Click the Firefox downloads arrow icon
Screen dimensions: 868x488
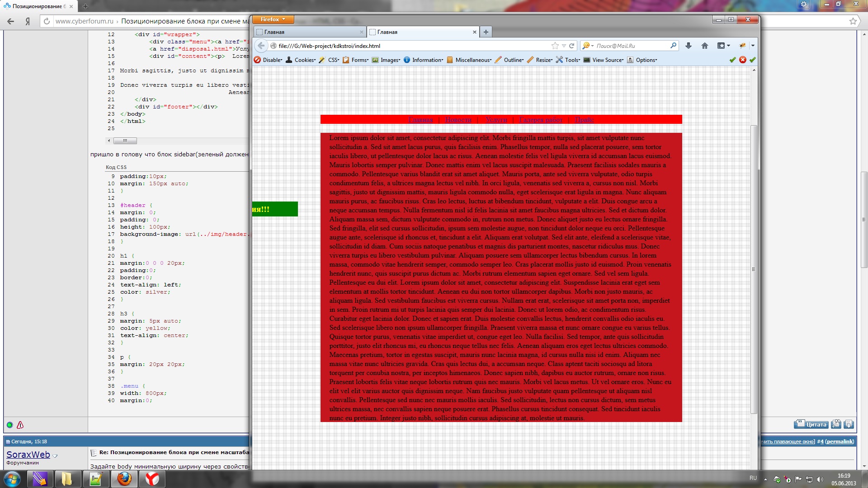point(688,46)
